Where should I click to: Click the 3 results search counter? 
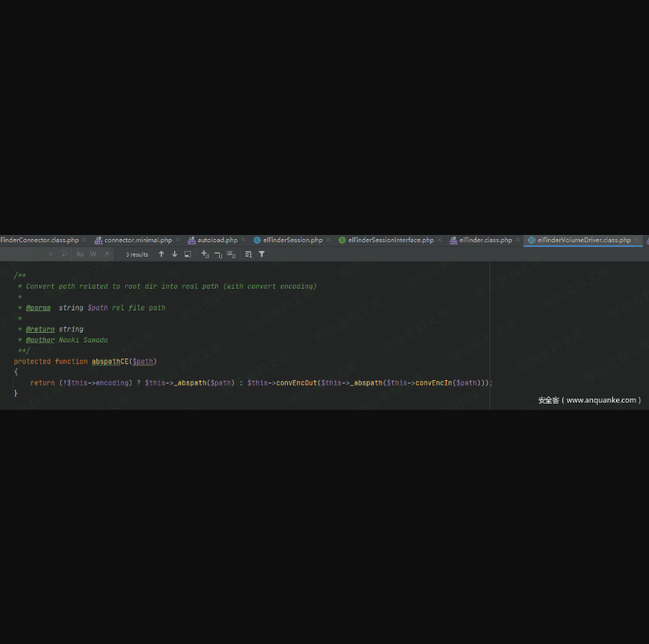(137, 254)
